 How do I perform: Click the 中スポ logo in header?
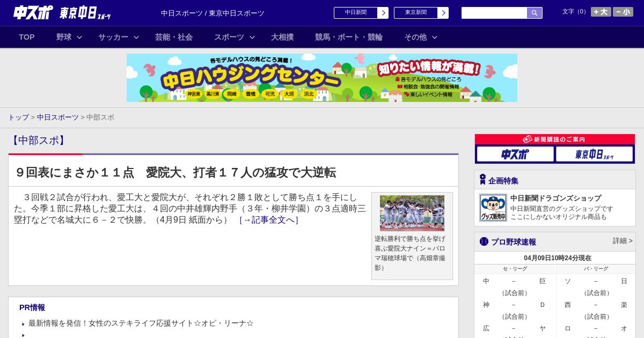point(33,13)
